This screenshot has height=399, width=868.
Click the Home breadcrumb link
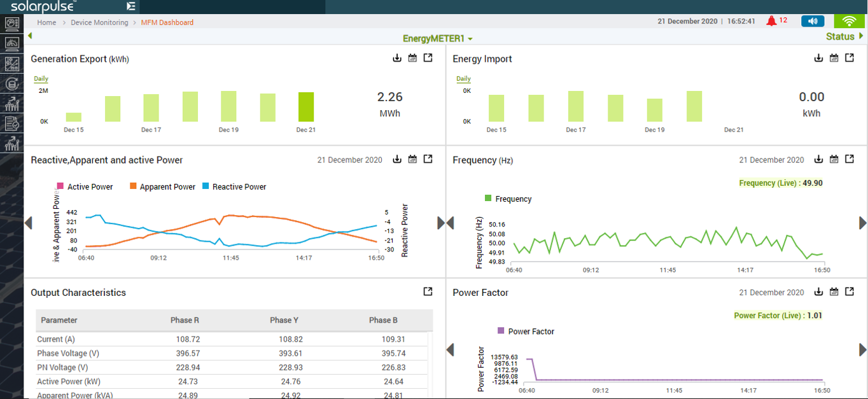(46, 22)
